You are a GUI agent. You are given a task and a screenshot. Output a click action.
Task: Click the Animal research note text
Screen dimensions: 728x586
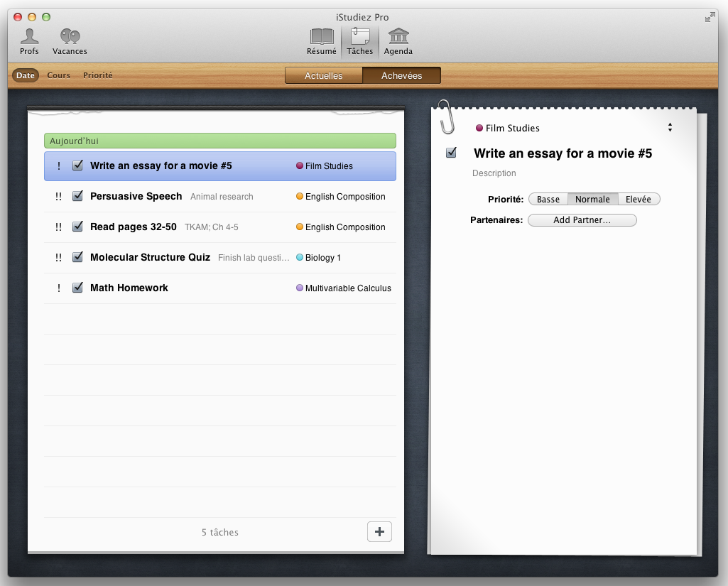[x=222, y=197]
